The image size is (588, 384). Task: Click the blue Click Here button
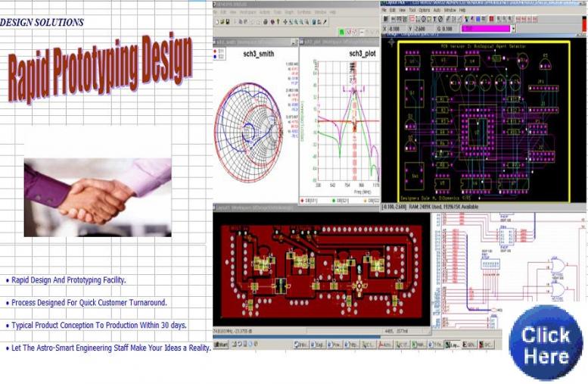coord(546,342)
